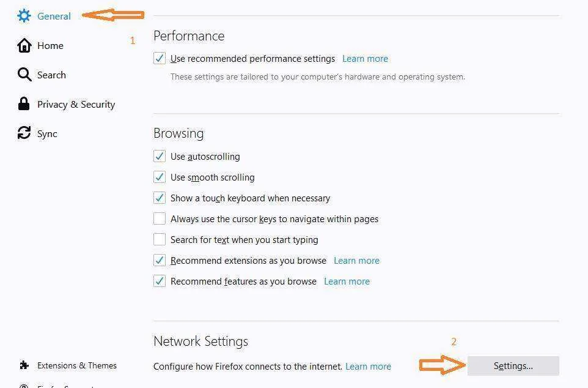Disable Use autoscrolling checkbox
Screen dimensions: 588x388
click(160, 156)
